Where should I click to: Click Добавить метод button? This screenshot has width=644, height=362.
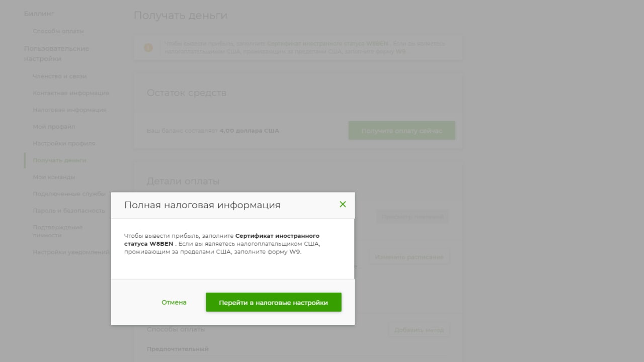click(419, 330)
